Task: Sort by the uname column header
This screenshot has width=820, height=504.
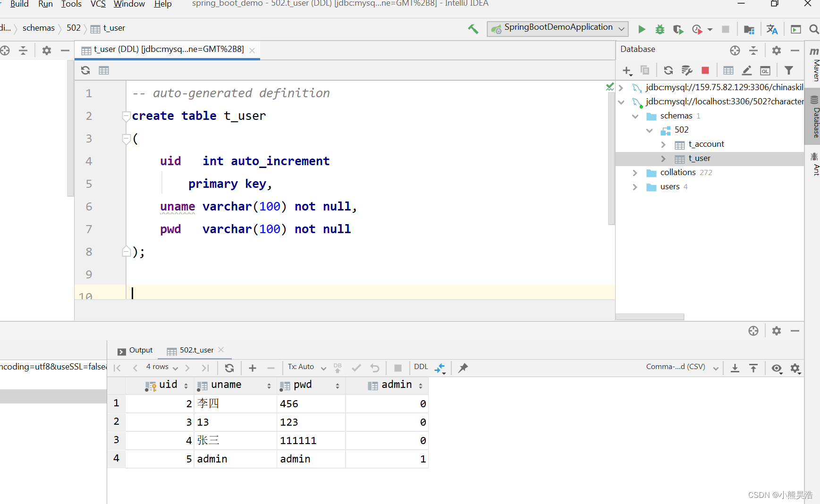Action: point(235,385)
